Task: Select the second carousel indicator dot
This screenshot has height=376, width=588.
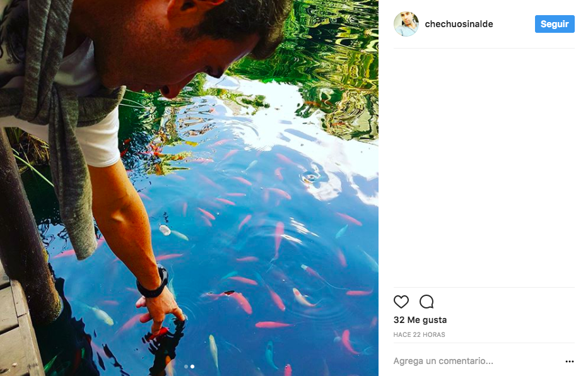Action: [x=192, y=366]
